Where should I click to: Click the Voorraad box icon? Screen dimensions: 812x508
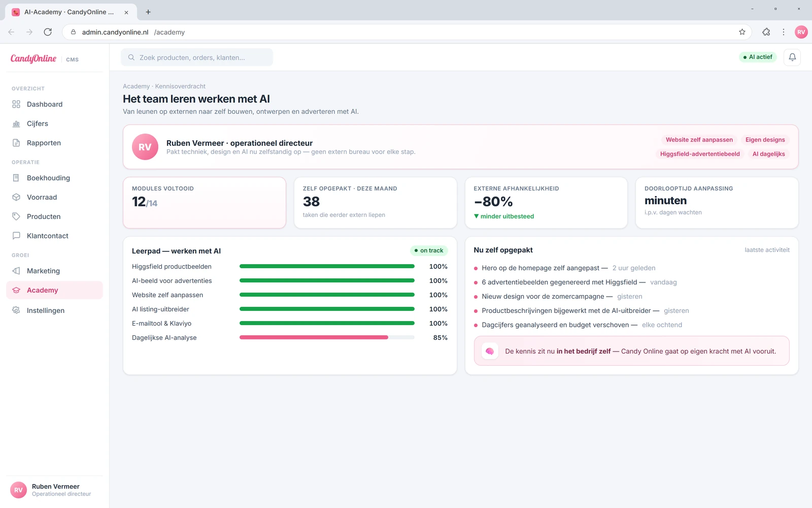tap(16, 197)
